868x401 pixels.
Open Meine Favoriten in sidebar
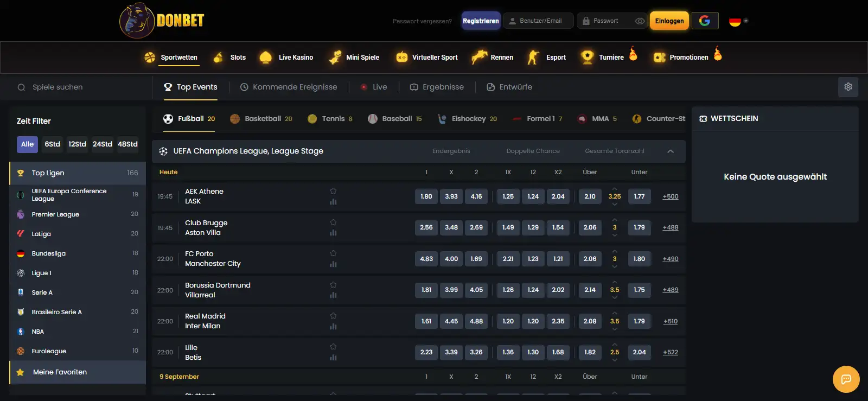tap(78, 372)
